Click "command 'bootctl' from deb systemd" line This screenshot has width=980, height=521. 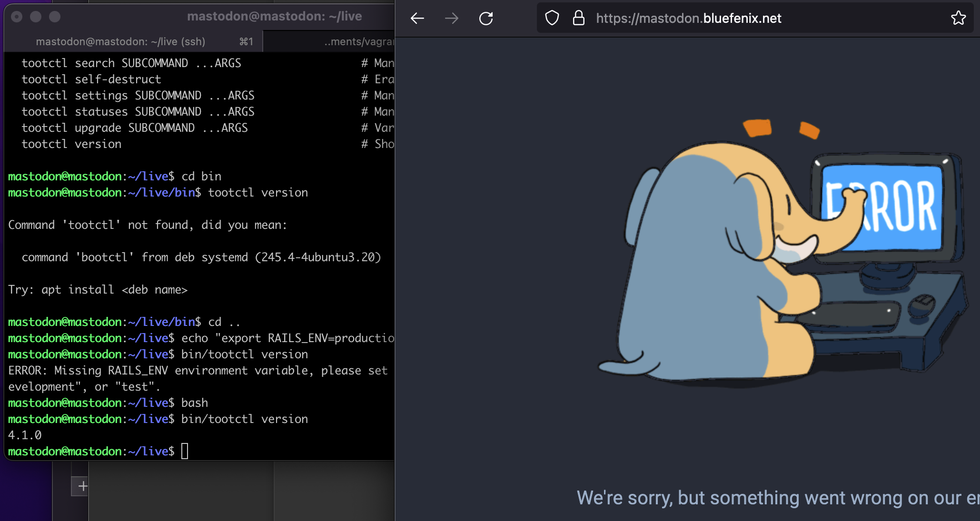[201, 257]
